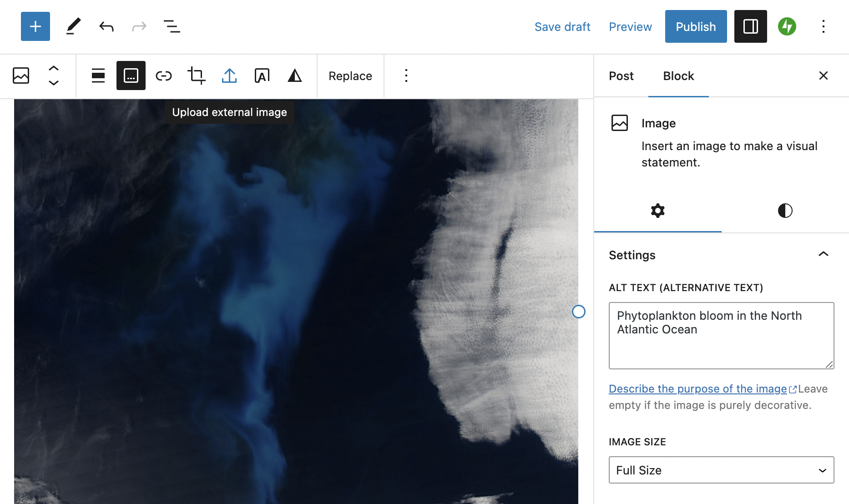The width and height of the screenshot is (849, 504).
Task: Toggle the image caption button
Action: click(131, 76)
